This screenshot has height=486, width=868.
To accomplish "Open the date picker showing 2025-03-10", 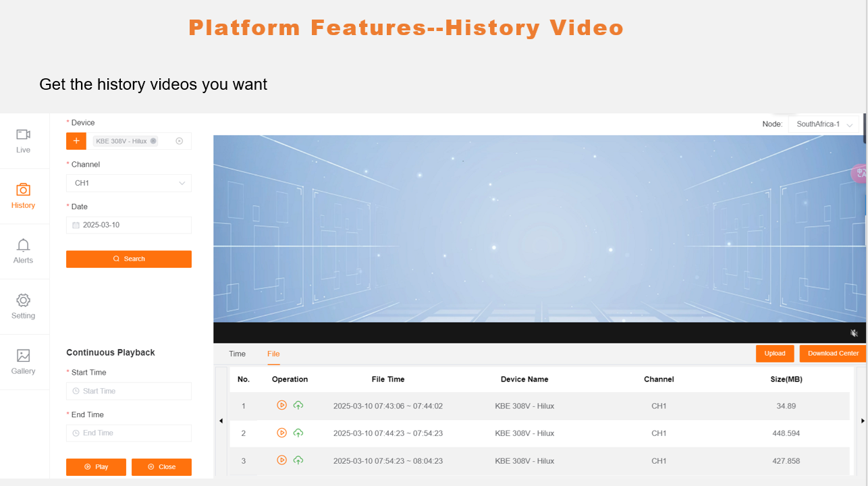I will coord(128,225).
